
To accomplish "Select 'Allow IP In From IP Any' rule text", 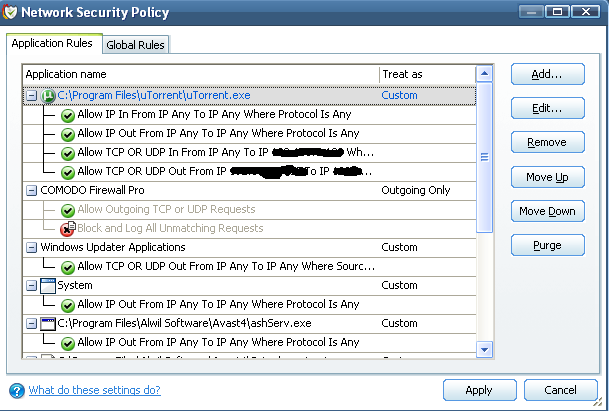I will tap(214, 114).
